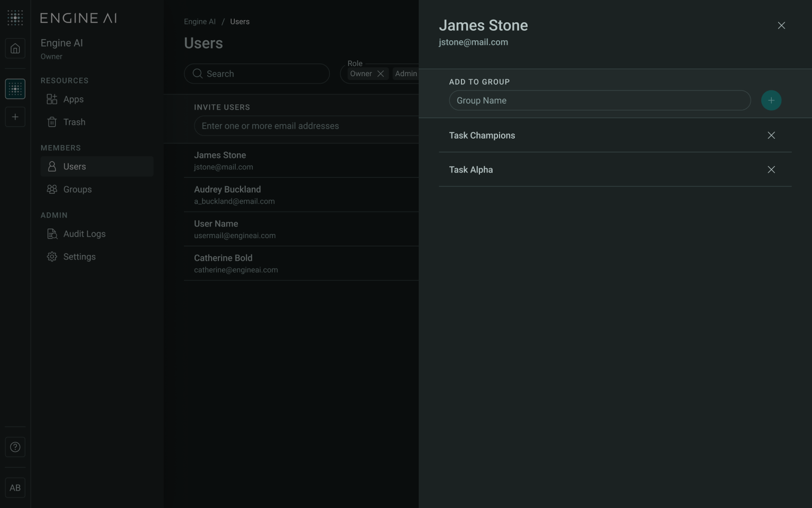Click the Engine AI organization name in sidebar
Image resolution: width=812 pixels, height=508 pixels.
62,43
